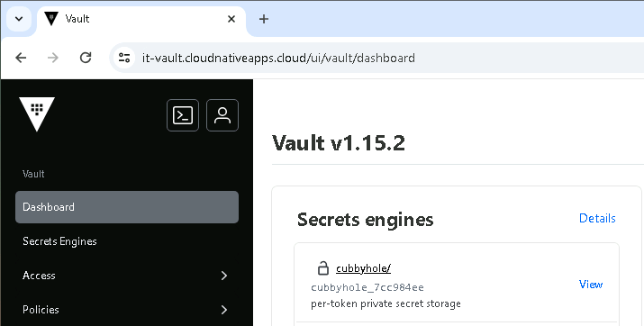Open the Access sidebar item
Screen dimensions: 644x326
pos(127,276)
